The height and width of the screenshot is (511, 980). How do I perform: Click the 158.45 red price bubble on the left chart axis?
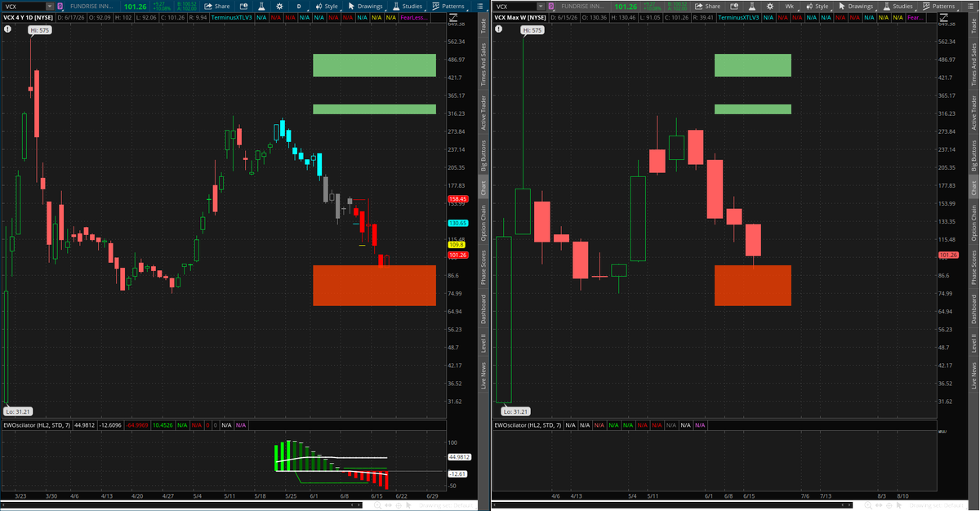tap(457, 198)
